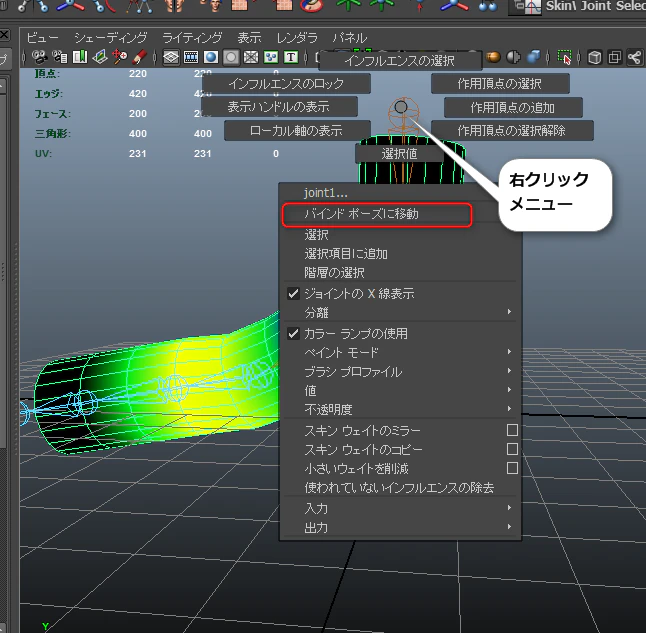Screen dimensions: 646x633
Task: Click スキン ウェイトのミラー menu item
Action: pyautogui.click(x=363, y=431)
